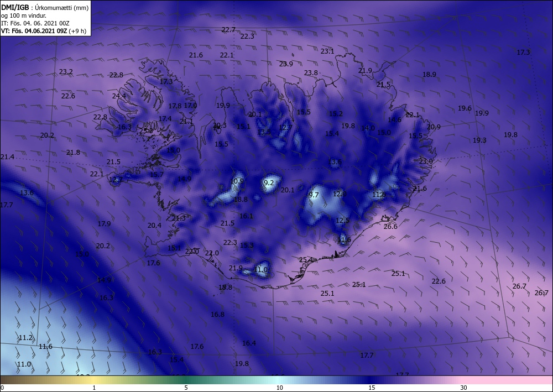Click the map value '10.9'

237,181
